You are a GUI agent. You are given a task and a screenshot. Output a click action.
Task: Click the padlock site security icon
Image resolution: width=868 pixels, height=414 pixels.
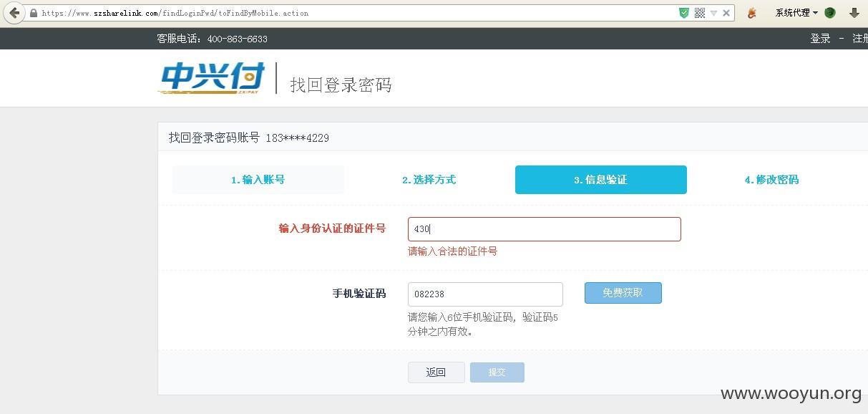tap(34, 13)
